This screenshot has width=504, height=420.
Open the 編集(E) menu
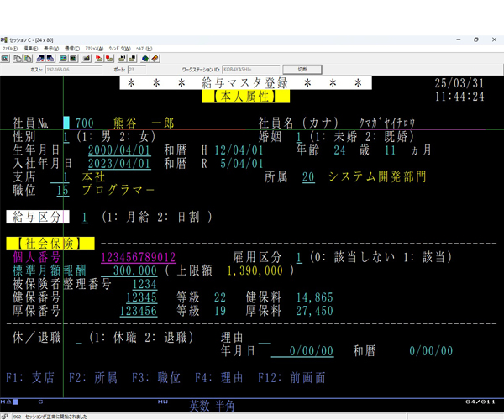pyautogui.click(x=31, y=49)
